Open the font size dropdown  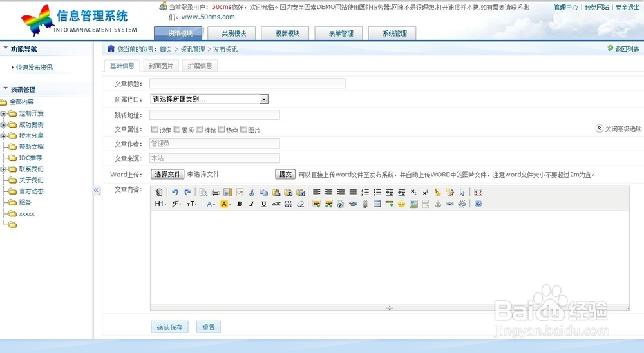(x=192, y=204)
